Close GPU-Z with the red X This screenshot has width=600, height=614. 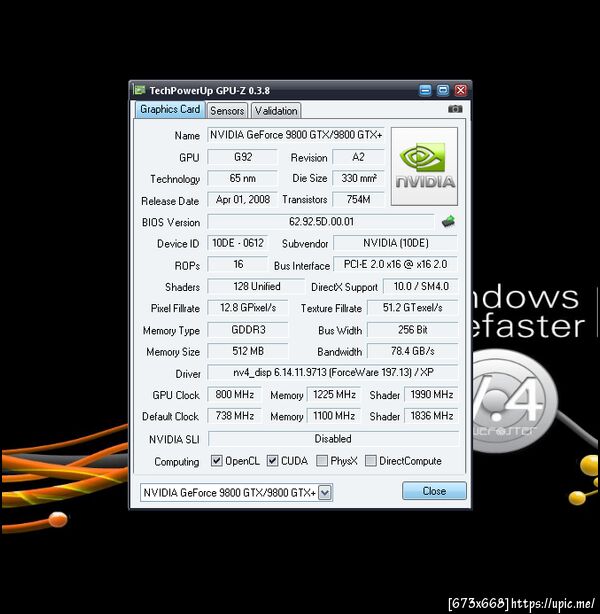460,90
